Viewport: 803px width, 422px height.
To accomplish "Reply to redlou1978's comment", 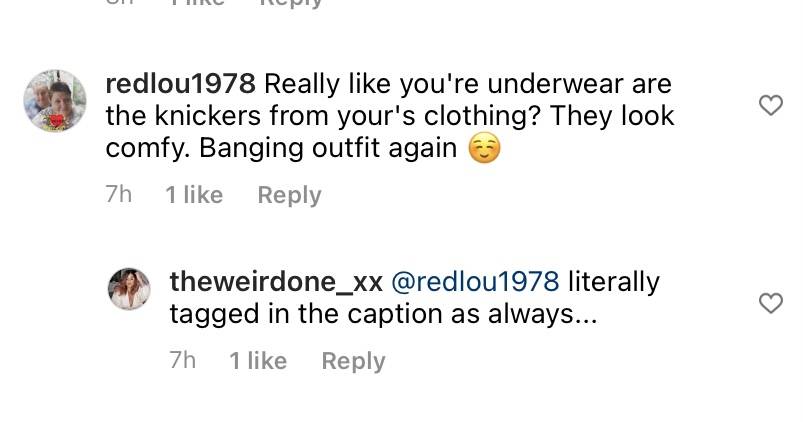I will tap(289, 195).
